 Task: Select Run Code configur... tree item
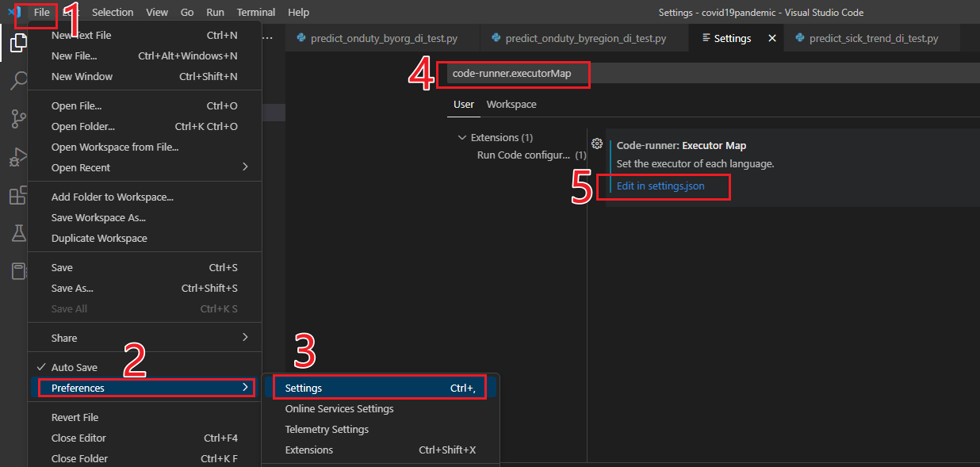click(x=523, y=155)
